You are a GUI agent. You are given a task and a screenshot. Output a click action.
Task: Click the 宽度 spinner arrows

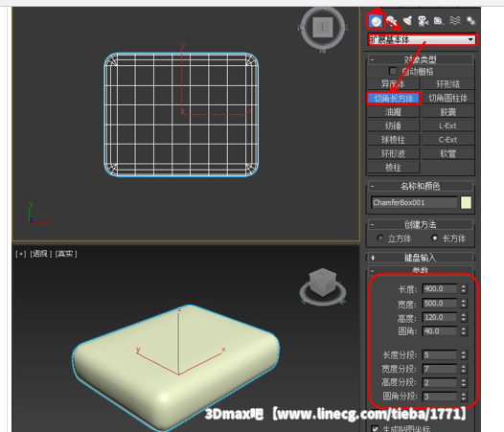coord(463,303)
